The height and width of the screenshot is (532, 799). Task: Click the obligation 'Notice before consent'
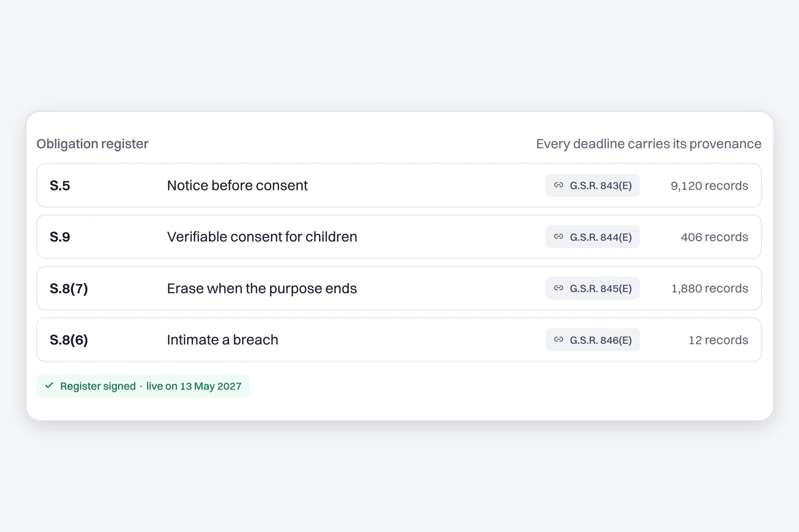coord(237,185)
